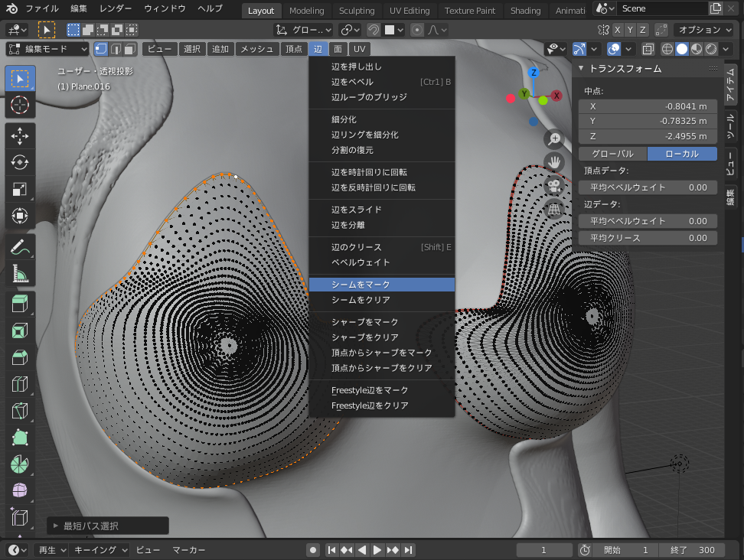Select the Rotate tool
This screenshot has height=560, width=744.
tap(20, 162)
